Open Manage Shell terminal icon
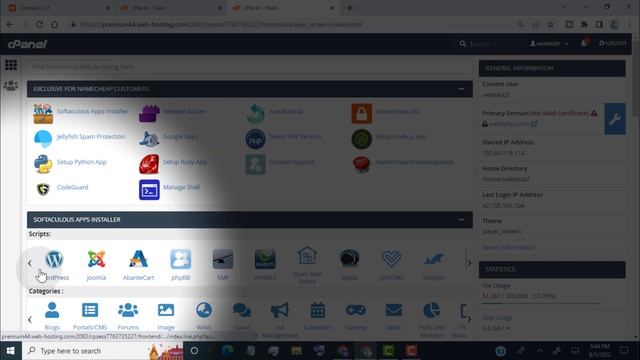 pos(149,190)
